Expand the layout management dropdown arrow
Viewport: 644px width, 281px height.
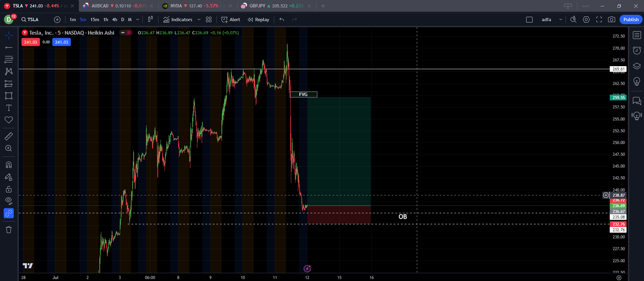tap(561, 19)
